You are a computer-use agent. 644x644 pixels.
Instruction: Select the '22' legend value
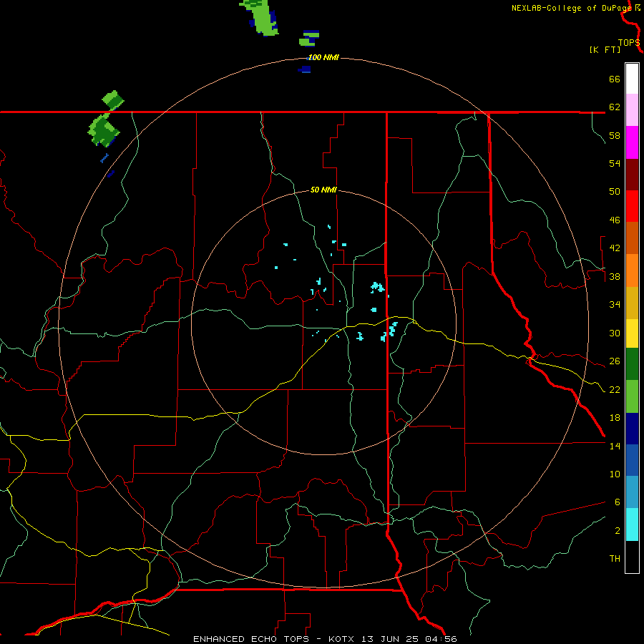click(x=615, y=389)
